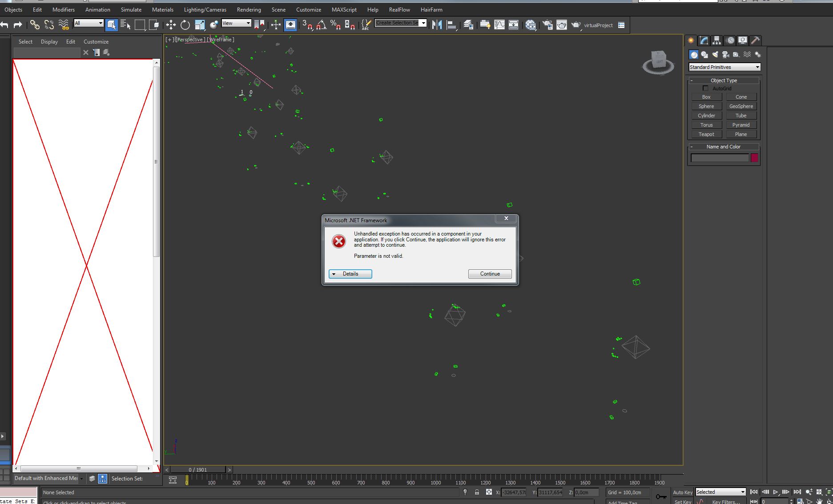Click the object color swatch
The height and width of the screenshot is (504, 833).
click(754, 158)
